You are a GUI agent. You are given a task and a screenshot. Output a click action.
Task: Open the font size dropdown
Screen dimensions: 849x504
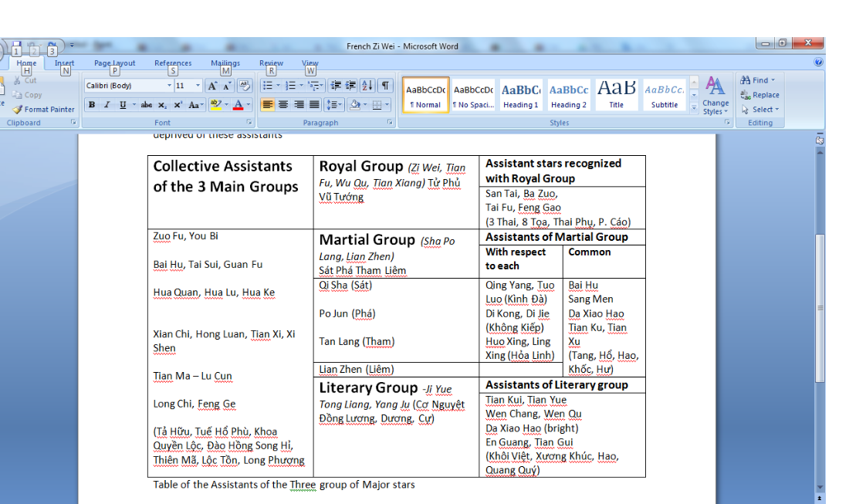coord(198,86)
